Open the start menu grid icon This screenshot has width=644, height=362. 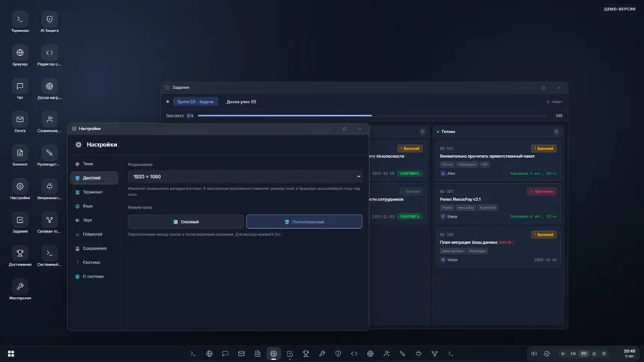click(x=11, y=353)
